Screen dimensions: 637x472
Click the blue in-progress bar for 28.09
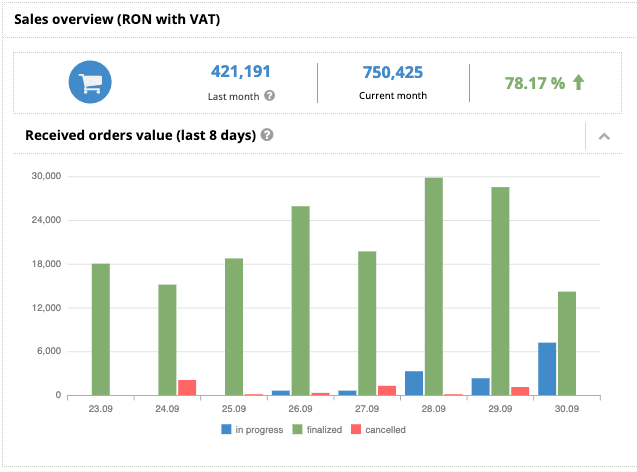pos(414,383)
